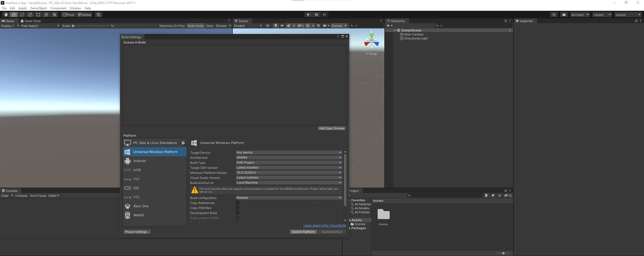The width and height of the screenshot is (644, 256).
Task: Toggle Mute Audio in Game view
Action: (196, 26)
